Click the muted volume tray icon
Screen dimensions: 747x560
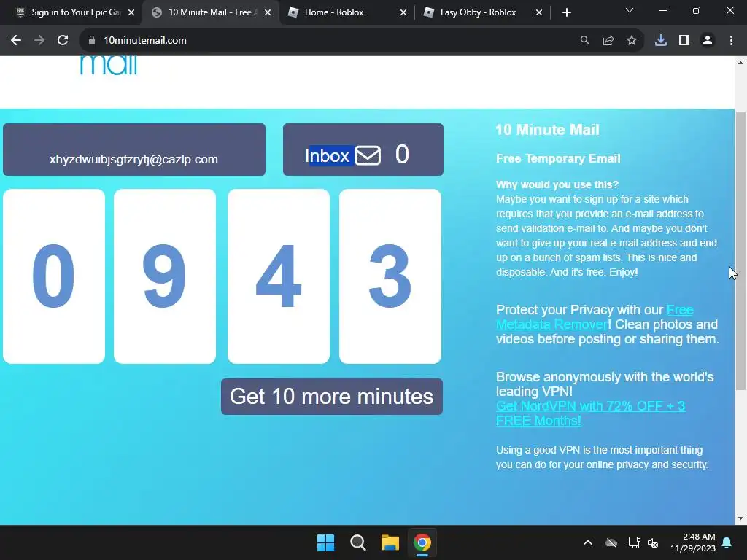[x=653, y=542]
